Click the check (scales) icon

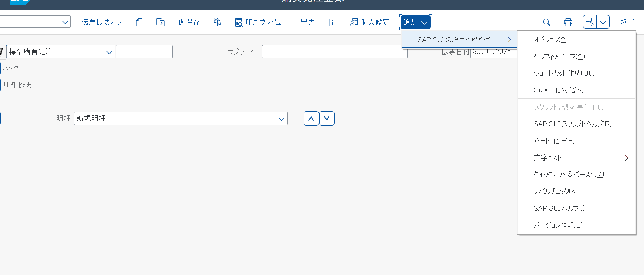click(x=217, y=22)
